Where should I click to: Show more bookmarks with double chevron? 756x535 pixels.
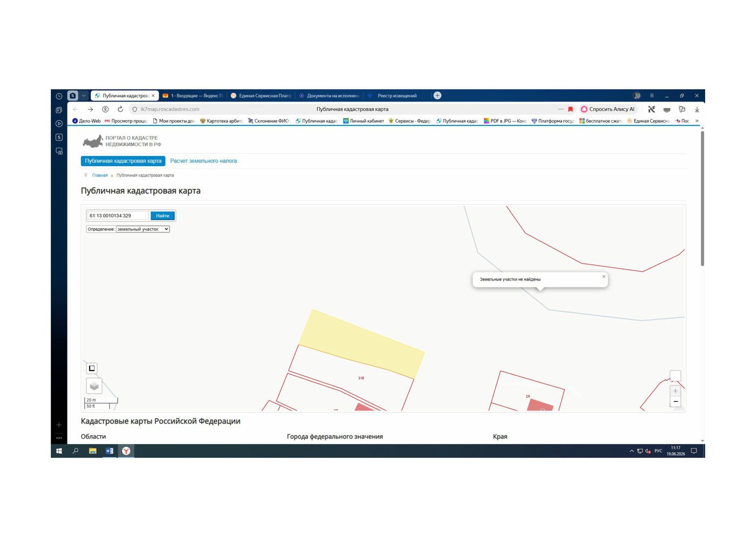tap(697, 121)
